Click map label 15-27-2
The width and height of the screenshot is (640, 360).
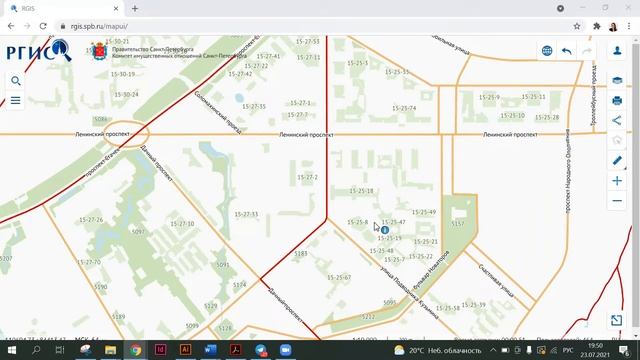(307, 177)
